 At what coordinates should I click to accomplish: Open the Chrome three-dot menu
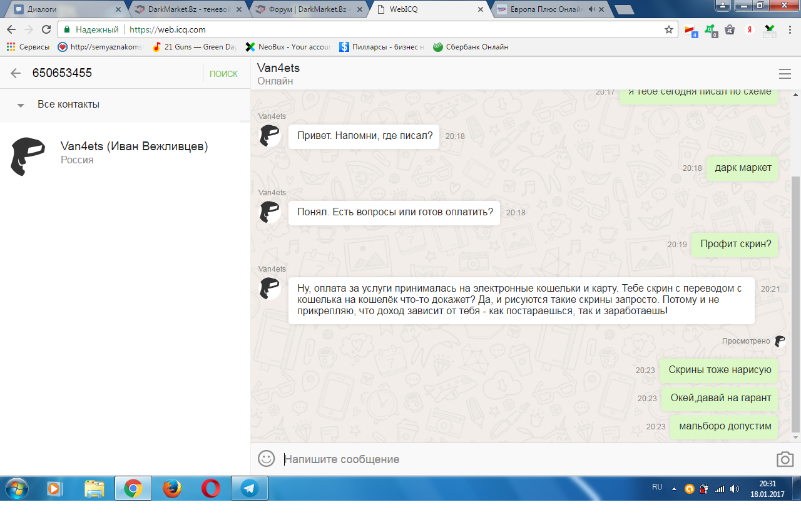790,29
